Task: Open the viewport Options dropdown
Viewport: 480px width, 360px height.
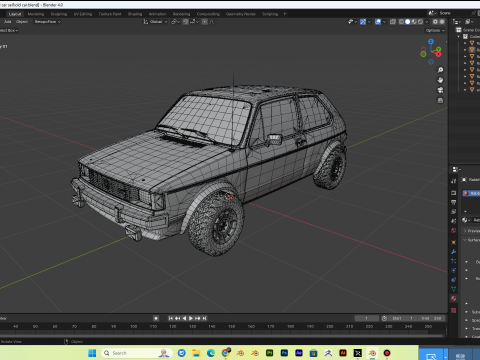Action: click(x=435, y=30)
